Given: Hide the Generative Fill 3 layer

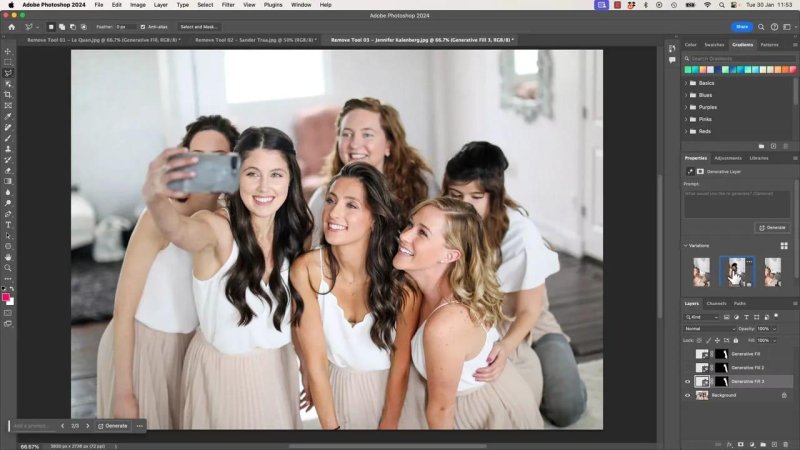Looking at the screenshot, I should click(x=687, y=382).
